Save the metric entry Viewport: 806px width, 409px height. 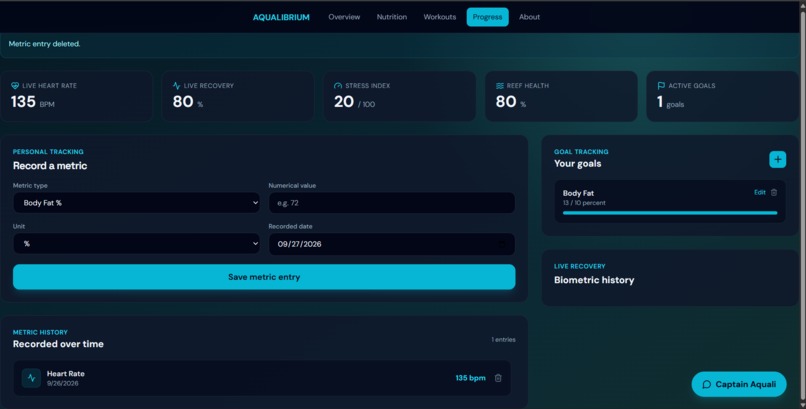(264, 277)
